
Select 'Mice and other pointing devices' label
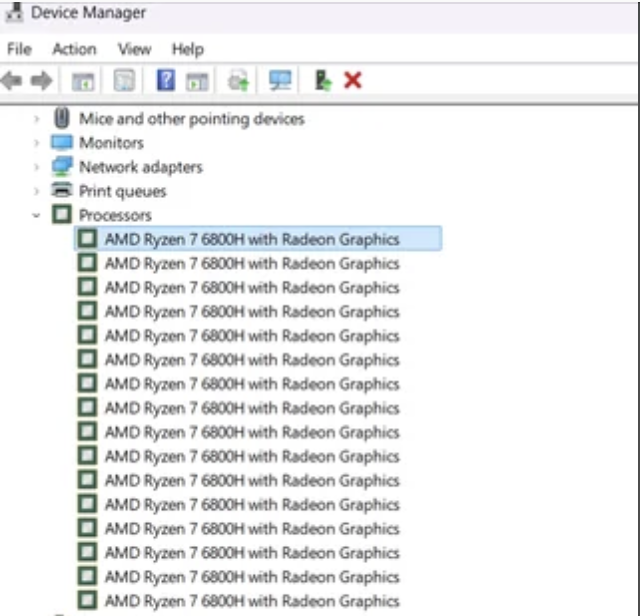(192, 119)
